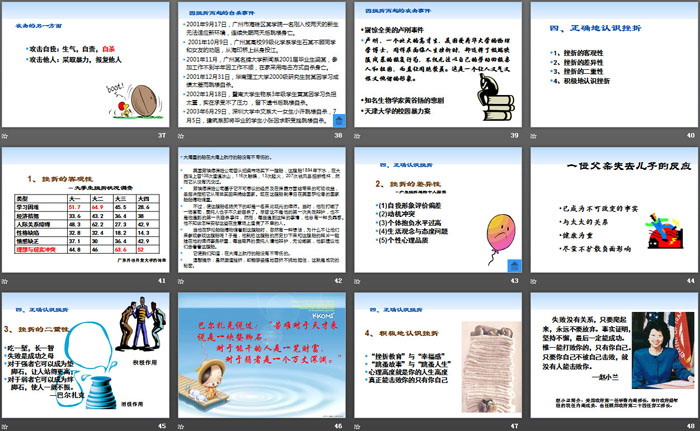Select slide 44 thumbnail about father losing son
Screen dimensions: 700x431
[614, 210]
